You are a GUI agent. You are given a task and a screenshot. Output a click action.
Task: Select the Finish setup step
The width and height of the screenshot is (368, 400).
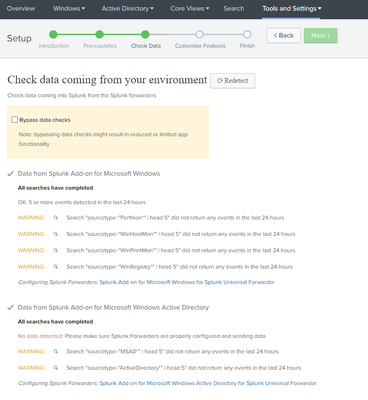pos(247,34)
